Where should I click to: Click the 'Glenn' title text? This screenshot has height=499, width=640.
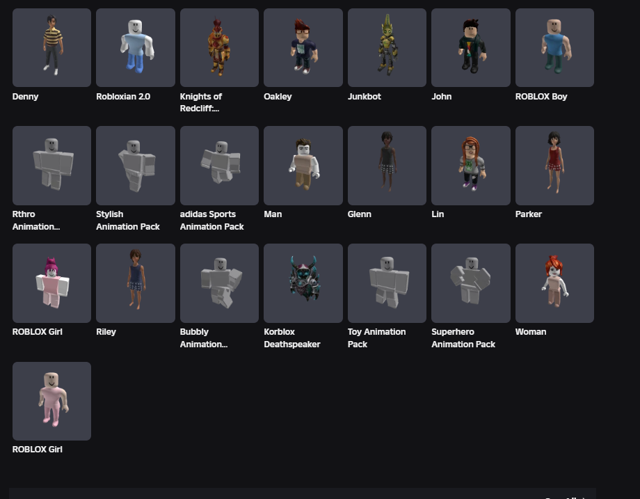click(x=360, y=214)
